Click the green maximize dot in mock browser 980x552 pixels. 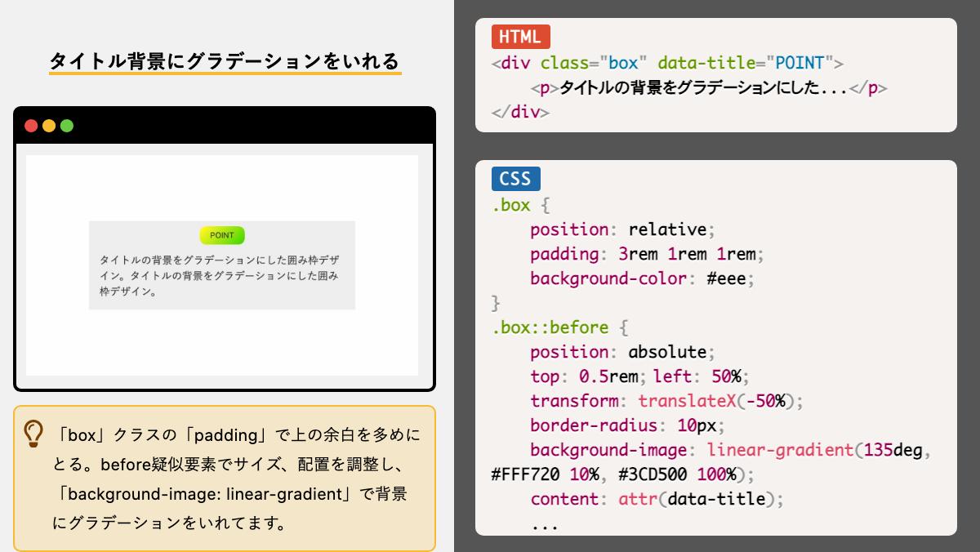(67, 126)
